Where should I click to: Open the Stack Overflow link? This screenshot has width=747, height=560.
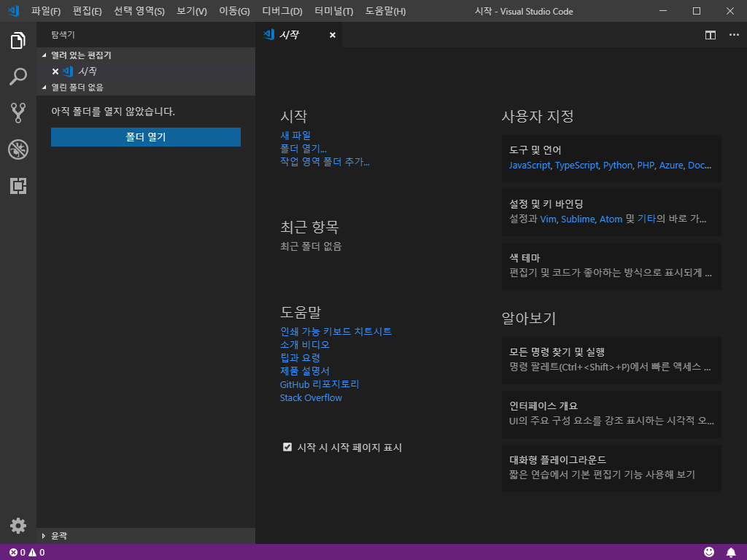coord(311,397)
